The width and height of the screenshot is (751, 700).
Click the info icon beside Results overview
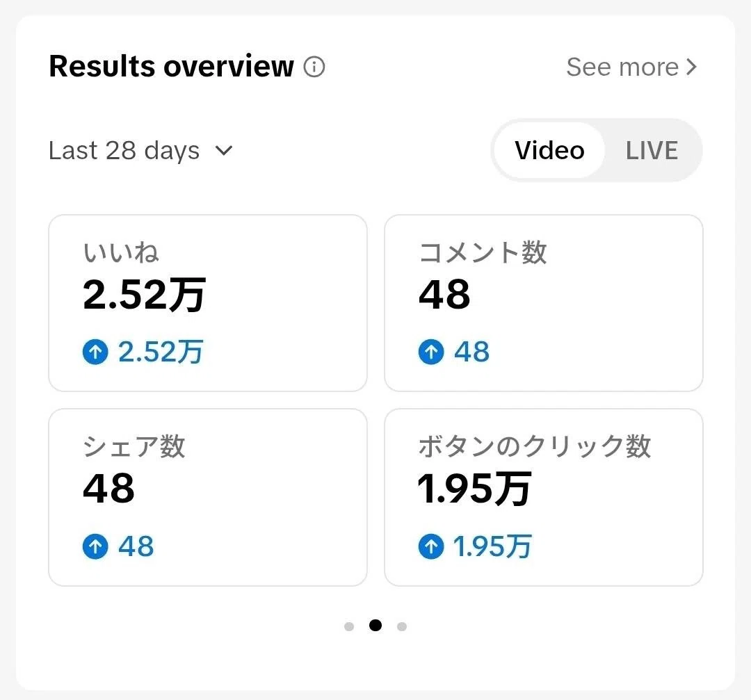tap(314, 67)
